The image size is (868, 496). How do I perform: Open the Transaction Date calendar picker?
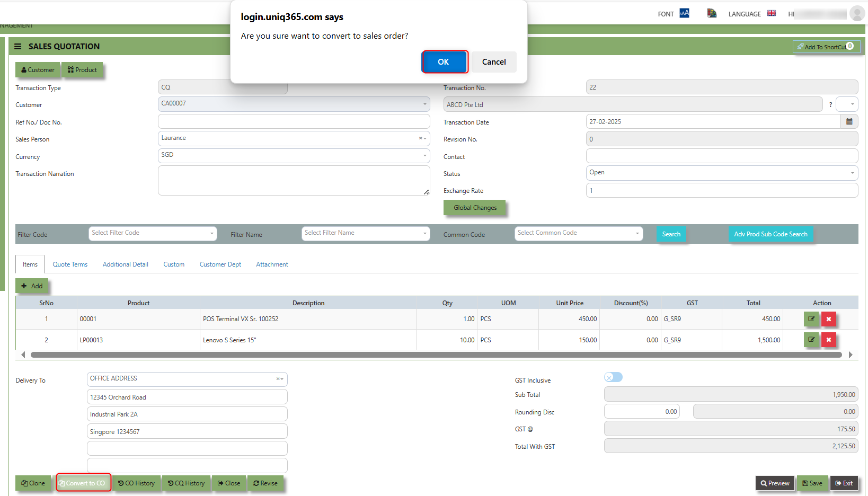click(x=849, y=122)
